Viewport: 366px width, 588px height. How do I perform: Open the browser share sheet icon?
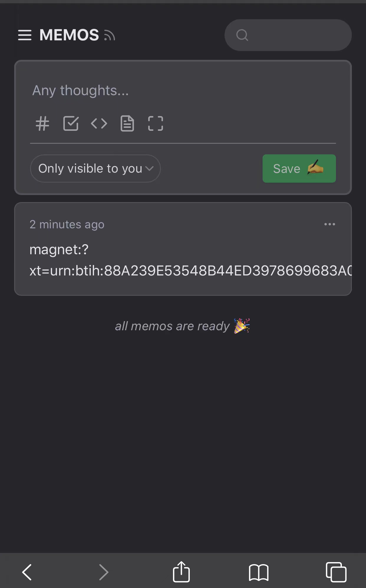pos(181,572)
